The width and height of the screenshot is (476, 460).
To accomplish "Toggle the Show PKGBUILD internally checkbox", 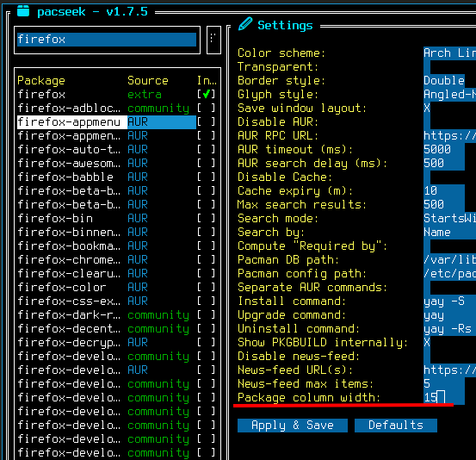I will tap(427, 343).
